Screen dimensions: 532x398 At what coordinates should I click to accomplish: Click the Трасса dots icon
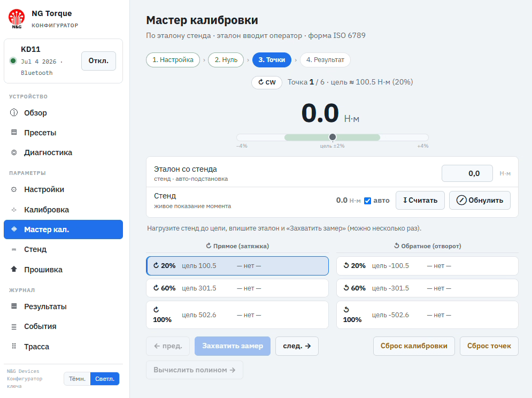click(14, 346)
